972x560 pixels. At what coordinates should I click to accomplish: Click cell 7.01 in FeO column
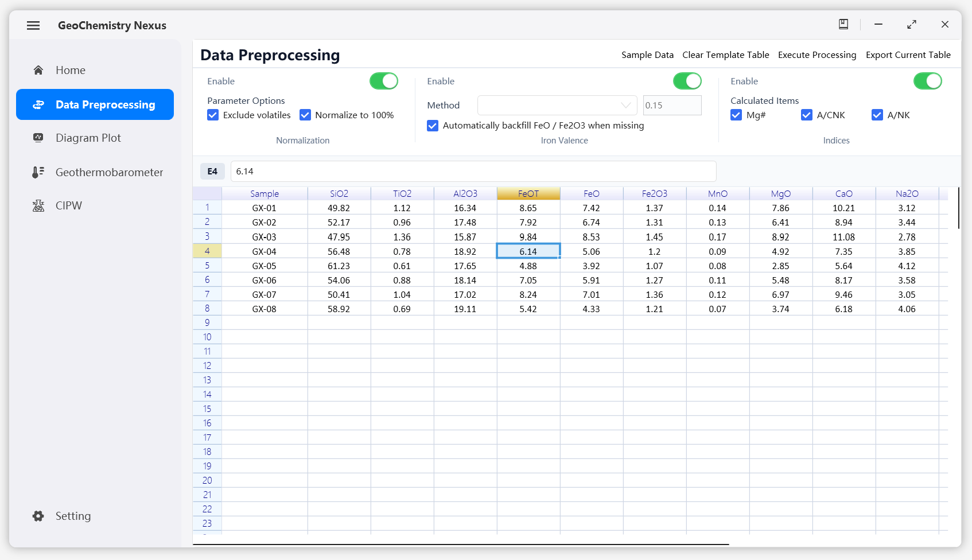tap(592, 294)
